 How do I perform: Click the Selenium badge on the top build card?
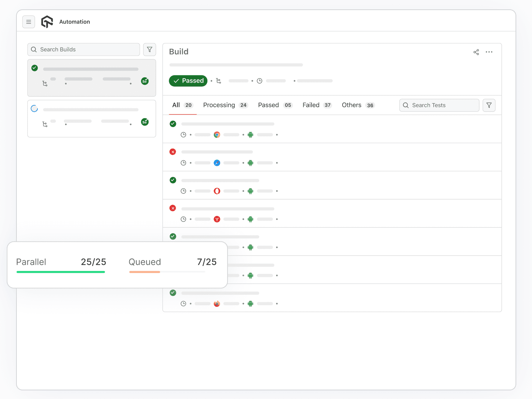[145, 81]
